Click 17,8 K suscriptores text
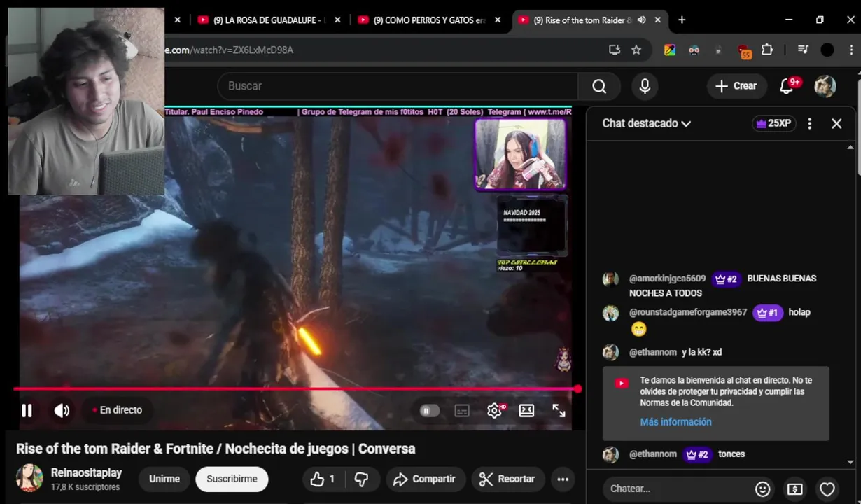 (x=85, y=487)
